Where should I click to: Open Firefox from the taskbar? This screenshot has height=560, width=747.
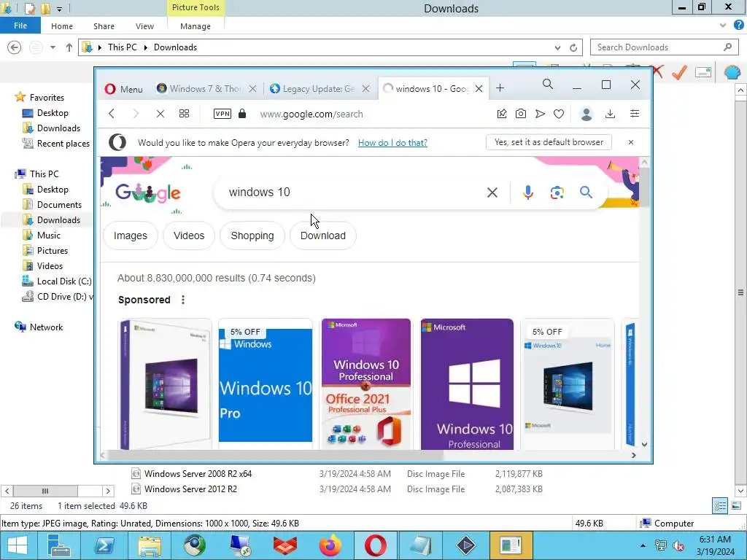click(x=330, y=545)
